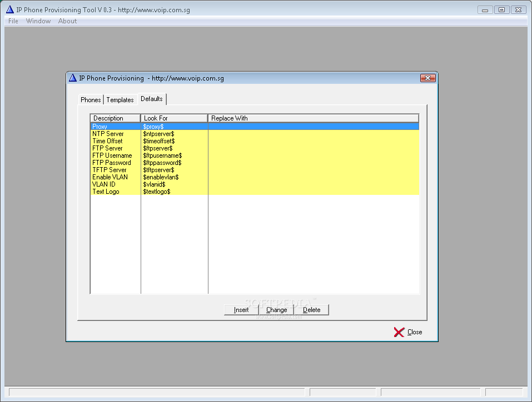Click the Insert button
The image size is (532, 402).
[x=241, y=310]
